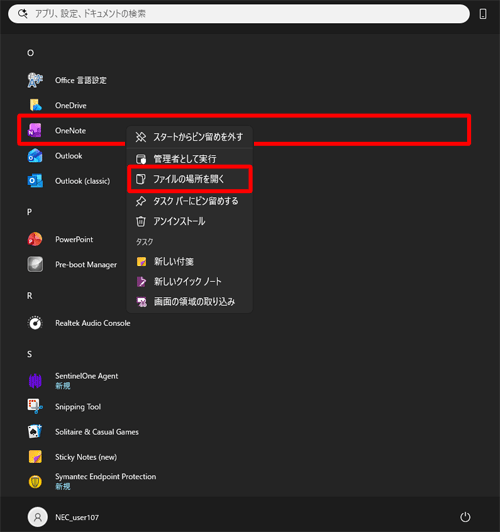Select ファイルの場所を開く menu item
Screen dimensions: 500x532
coord(189,179)
